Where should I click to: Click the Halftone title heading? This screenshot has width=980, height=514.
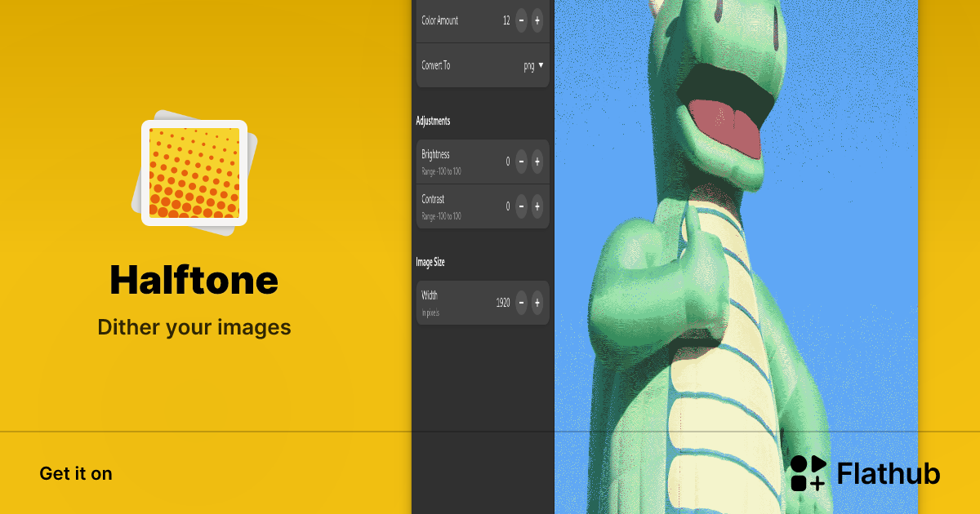(194, 281)
